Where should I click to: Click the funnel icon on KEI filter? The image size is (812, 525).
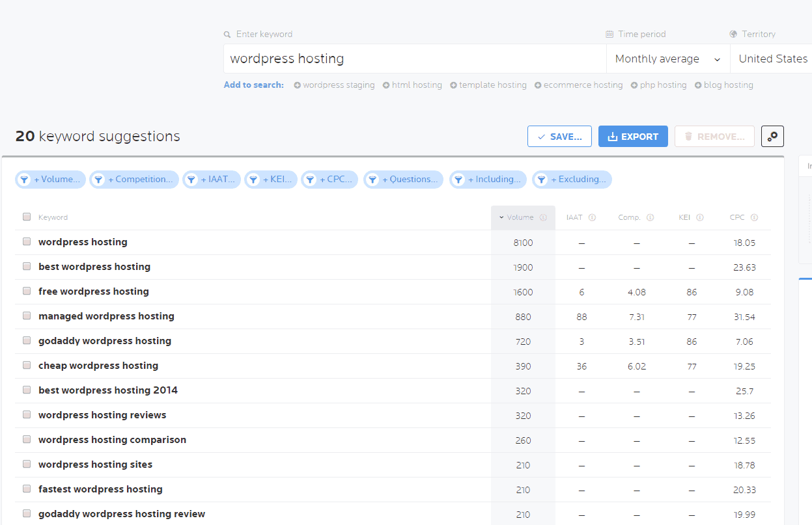[253, 180]
